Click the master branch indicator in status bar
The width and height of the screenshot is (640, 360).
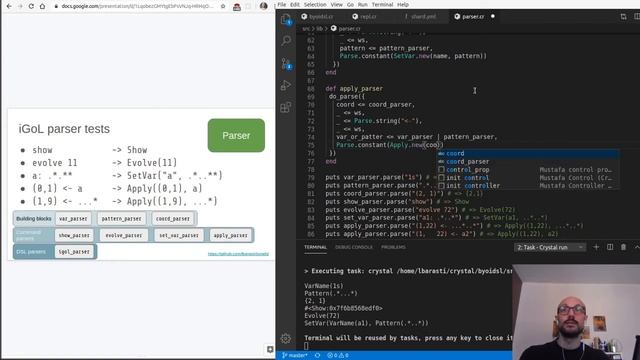point(295,355)
